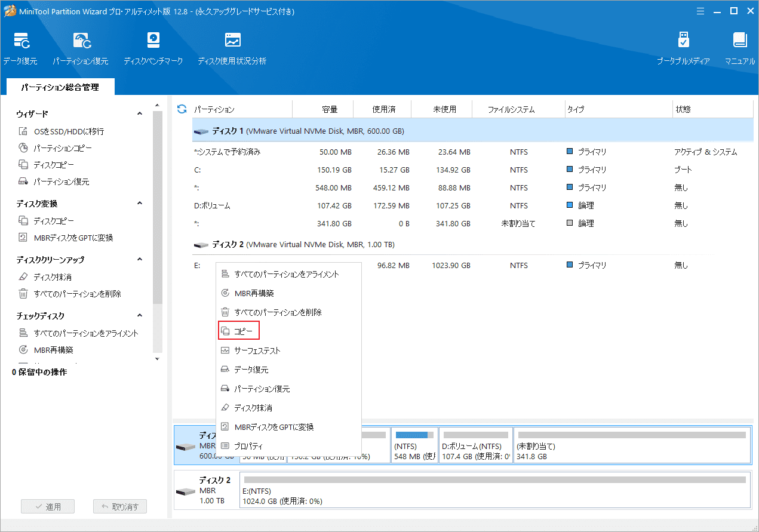Image resolution: width=759 pixels, height=532 pixels.
Task: Select ディスク抹消 in the sidebar
Action: pyautogui.click(x=47, y=277)
